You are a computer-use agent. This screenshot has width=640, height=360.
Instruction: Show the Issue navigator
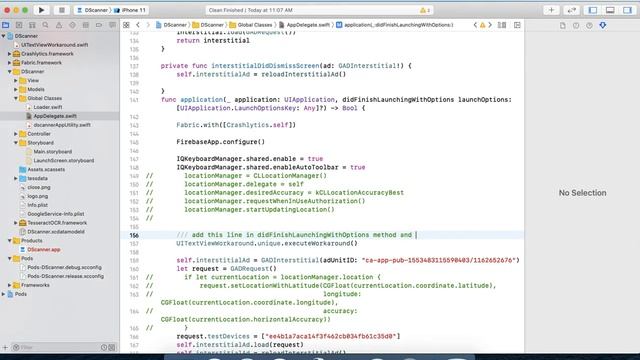59,25
